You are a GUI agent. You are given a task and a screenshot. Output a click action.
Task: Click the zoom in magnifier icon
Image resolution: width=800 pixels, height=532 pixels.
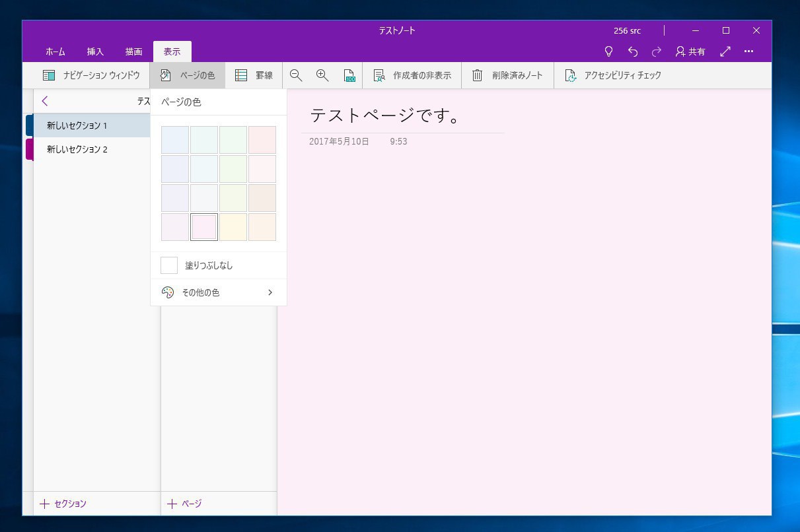point(322,75)
